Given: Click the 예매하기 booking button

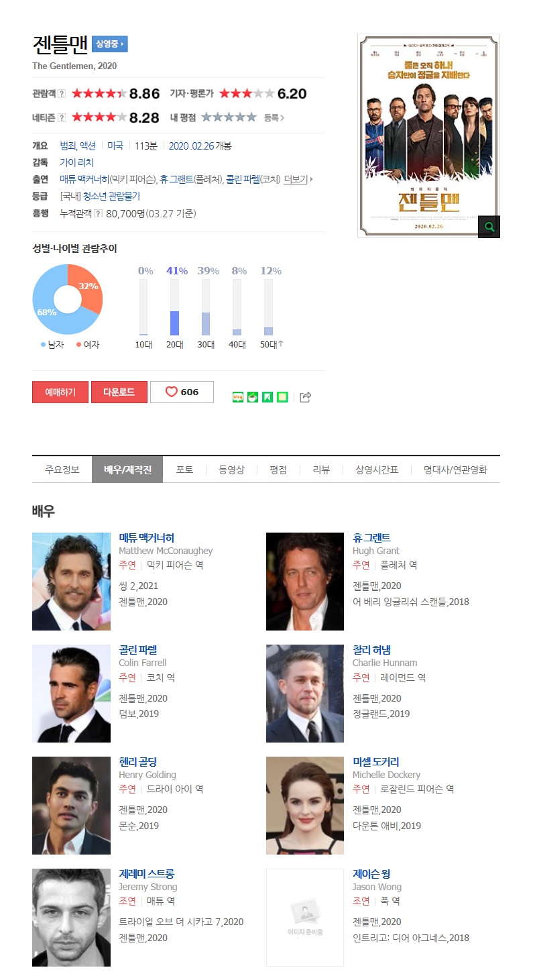Looking at the screenshot, I should (60, 392).
